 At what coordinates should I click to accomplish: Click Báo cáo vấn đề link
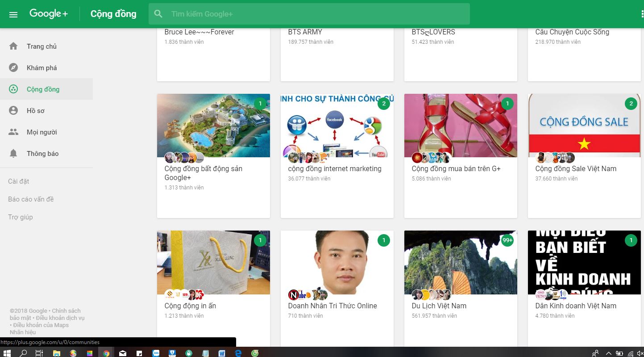click(31, 199)
